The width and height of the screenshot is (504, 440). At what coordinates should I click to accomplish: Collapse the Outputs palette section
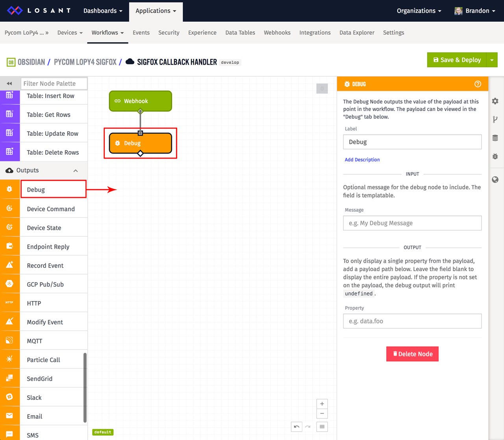(76, 170)
